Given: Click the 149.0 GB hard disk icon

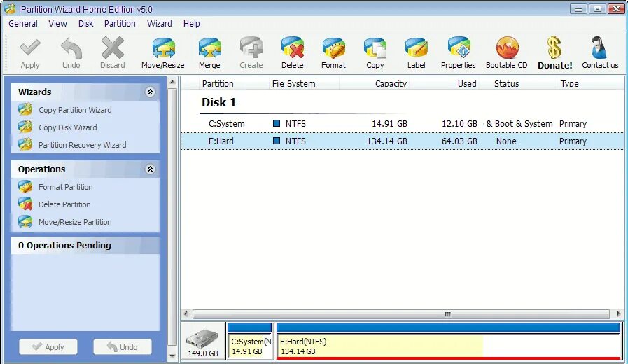Looking at the screenshot, I should (202, 340).
